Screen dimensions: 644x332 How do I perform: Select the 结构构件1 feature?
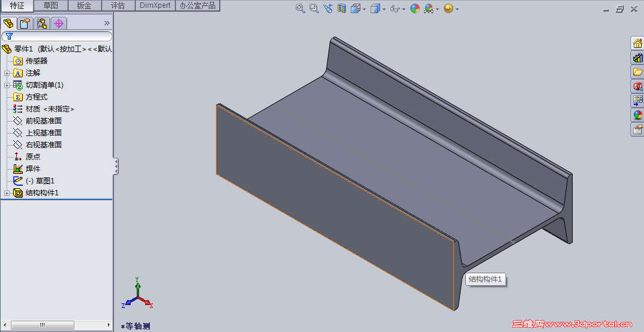click(x=42, y=192)
